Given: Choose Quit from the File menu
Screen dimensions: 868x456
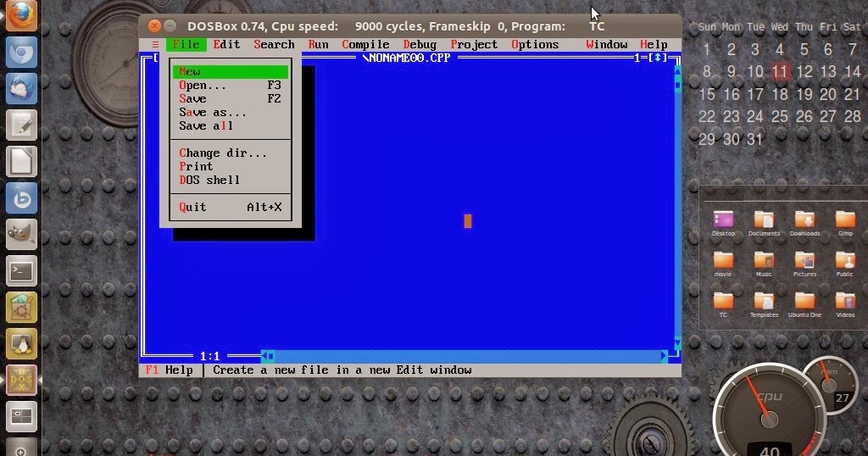Looking at the screenshot, I should click(231, 207).
